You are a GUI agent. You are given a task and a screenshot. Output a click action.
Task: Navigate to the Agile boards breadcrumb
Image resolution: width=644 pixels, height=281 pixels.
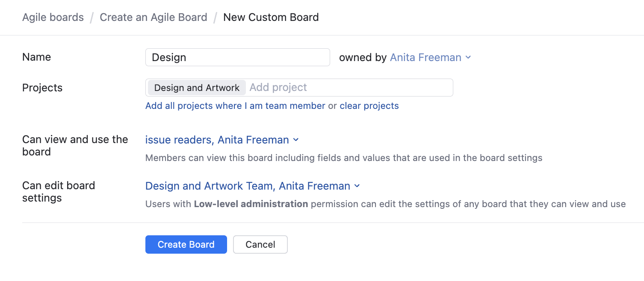pos(53,17)
